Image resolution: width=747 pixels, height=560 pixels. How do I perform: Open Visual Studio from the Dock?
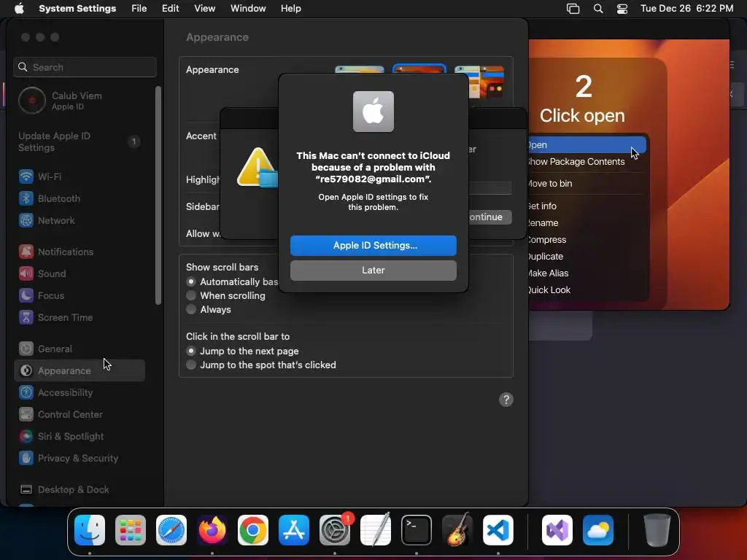(557, 530)
